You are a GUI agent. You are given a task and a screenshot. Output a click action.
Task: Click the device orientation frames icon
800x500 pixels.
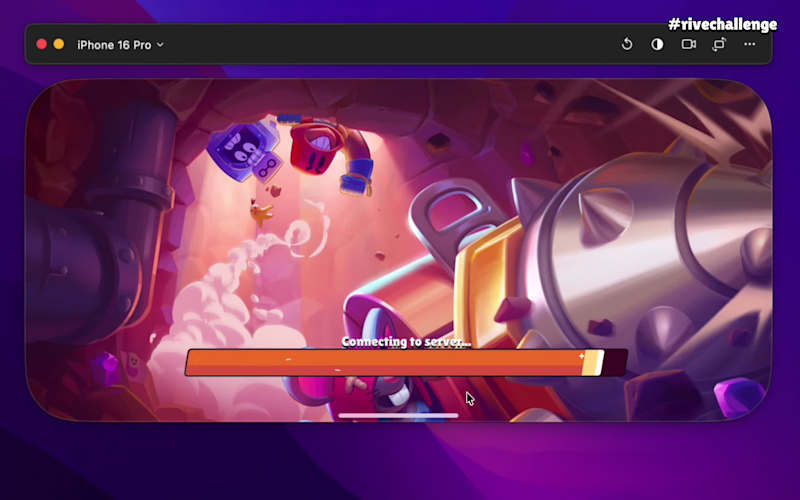point(719,44)
